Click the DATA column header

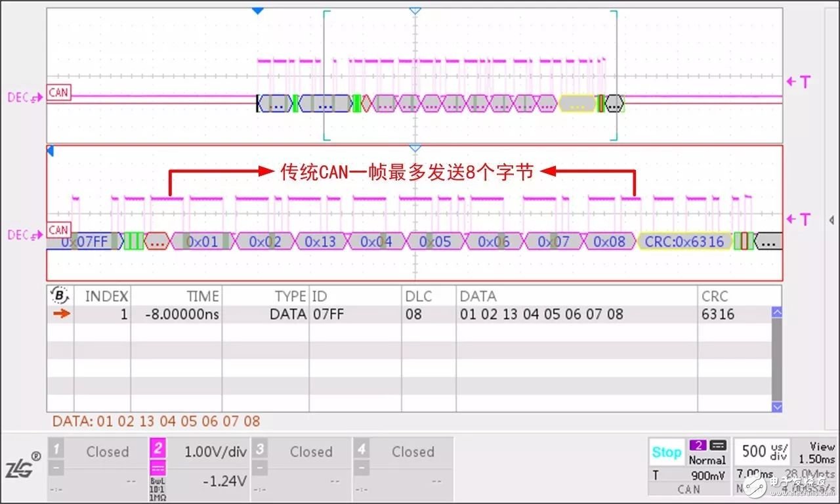click(x=478, y=296)
